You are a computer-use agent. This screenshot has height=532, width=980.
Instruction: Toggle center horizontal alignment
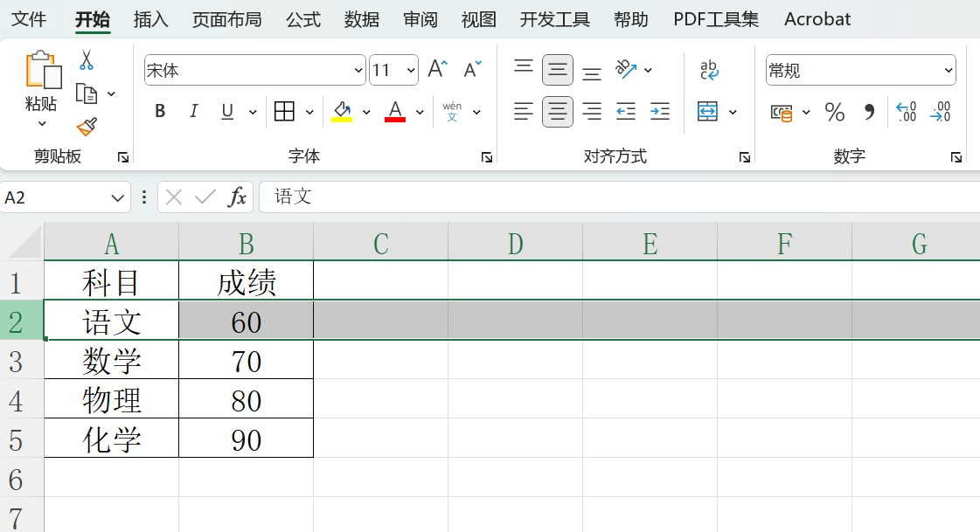tap(558, 112)
